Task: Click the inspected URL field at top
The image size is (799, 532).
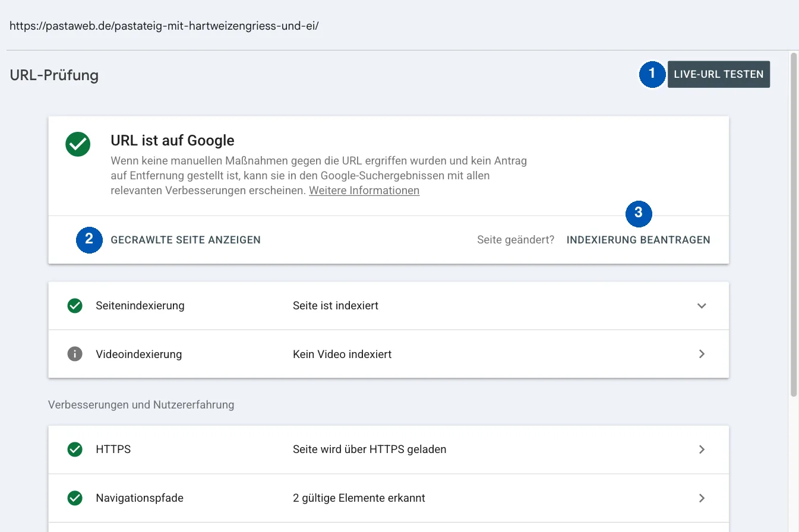Action: coord(165,27)
